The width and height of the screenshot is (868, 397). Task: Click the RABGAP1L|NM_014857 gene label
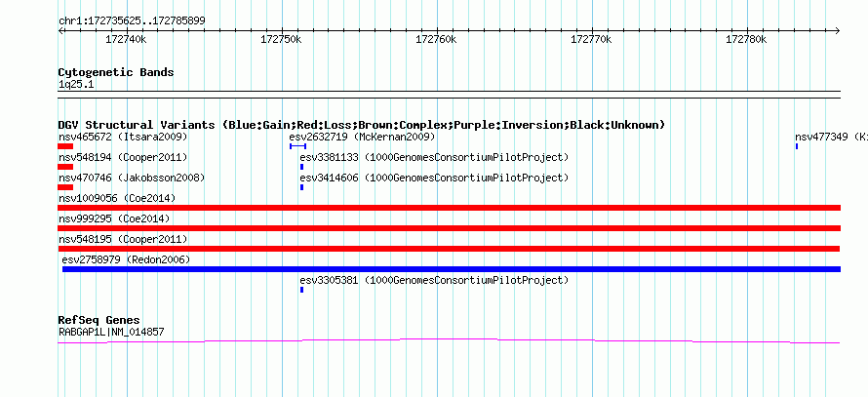tap(111, 333)
